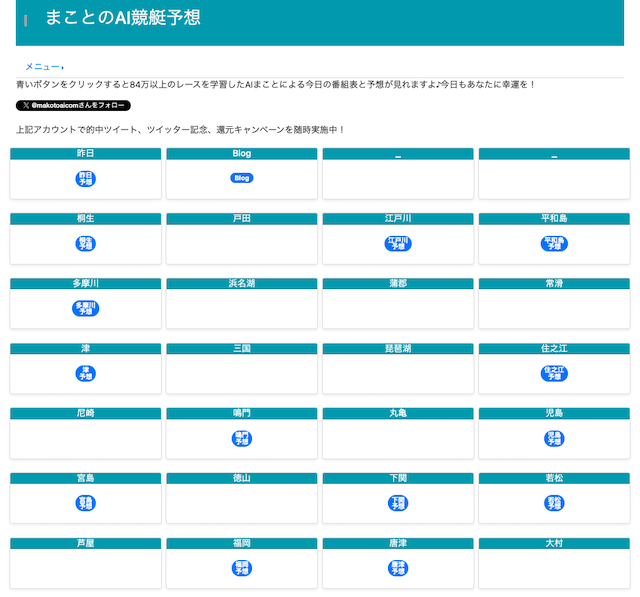The width and height of the screenshot is (640, 597).
Task: Click the 戸田 card header
Action: click(x=242, y=218)
